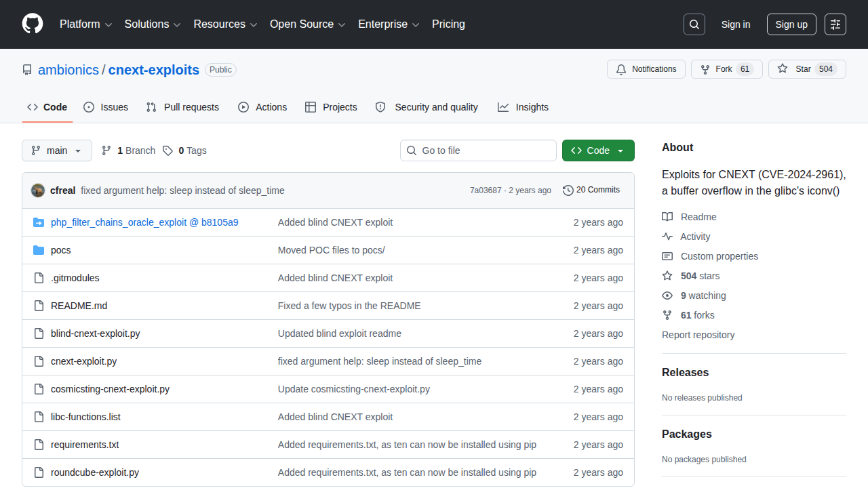868x488 pixels.
Task: Open commit message 'Moved POC files to pocs/'
Action: pos(332,250)
